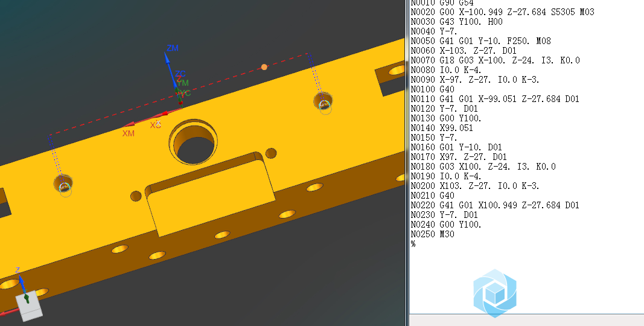Click line N0060 X-103. Z-27. D01
644x326 pixels.
pyautogui.click(x=464, y=51)
